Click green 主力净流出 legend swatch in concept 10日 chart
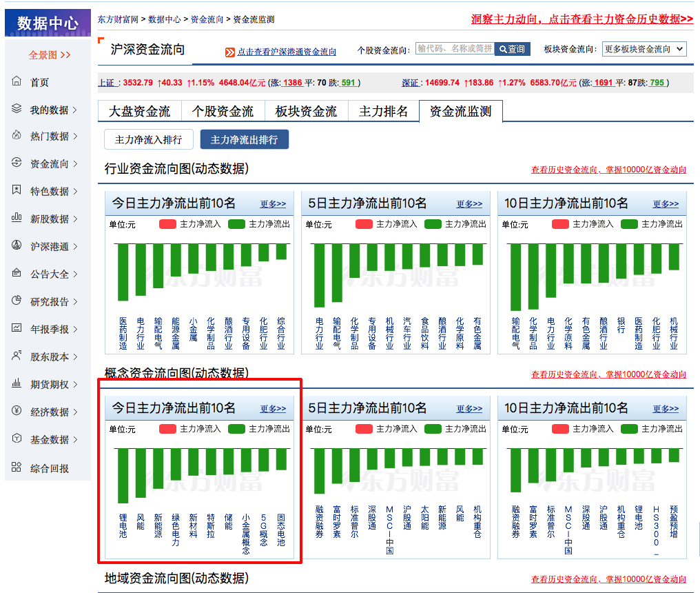This screenshot has height=593, width=700. (x=630, y=429)
